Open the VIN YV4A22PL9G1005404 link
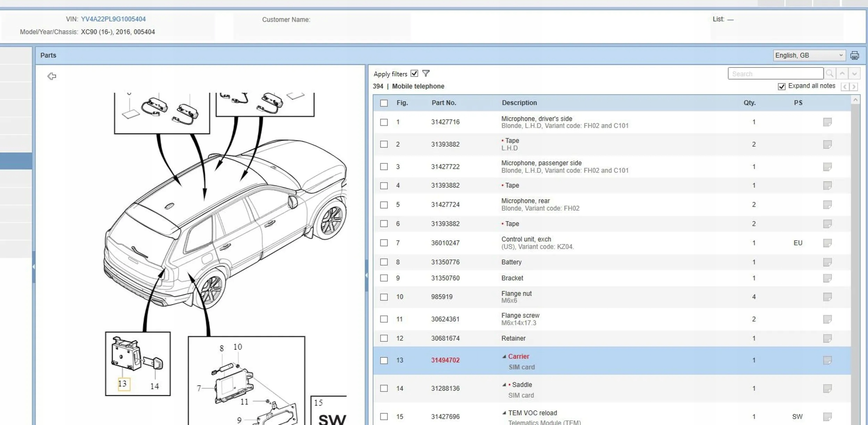Screen dimensions: 868x425 [113, 19]
